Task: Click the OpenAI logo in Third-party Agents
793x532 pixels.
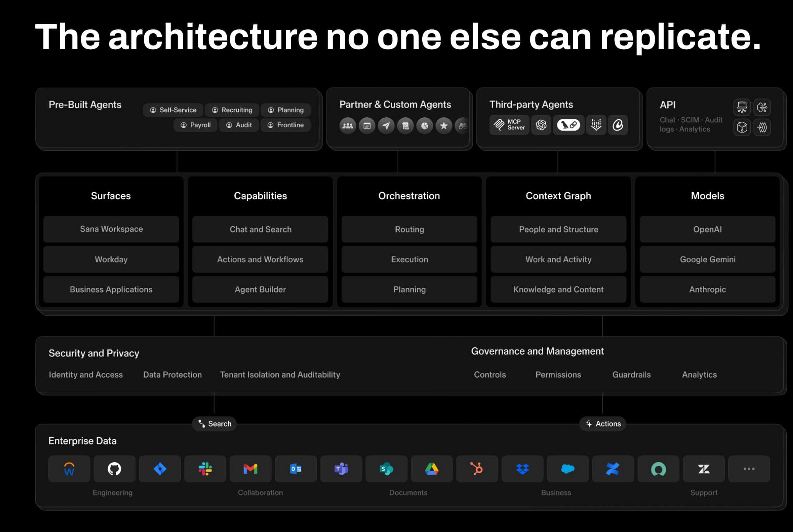Action: click(541, 125)
